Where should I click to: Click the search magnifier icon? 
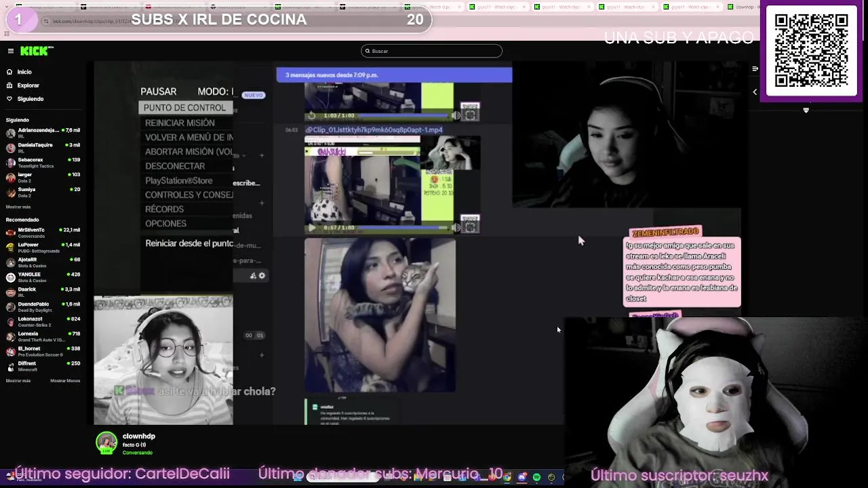click(x=368, y=51)
